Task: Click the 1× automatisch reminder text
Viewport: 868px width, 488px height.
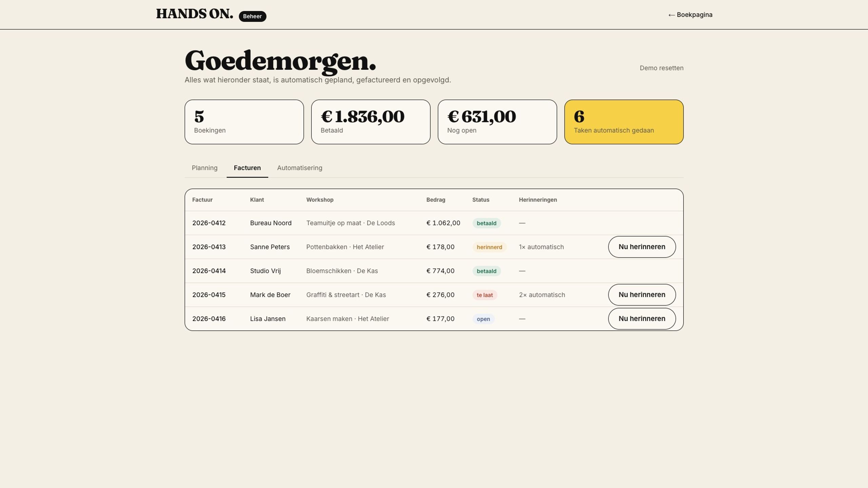Action: click(541, 247)
